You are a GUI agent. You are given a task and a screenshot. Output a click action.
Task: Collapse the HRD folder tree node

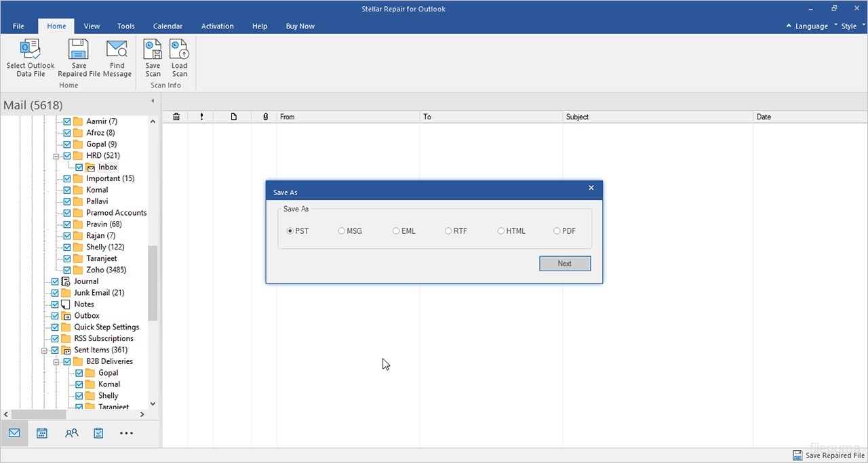[x=56, y=156]
